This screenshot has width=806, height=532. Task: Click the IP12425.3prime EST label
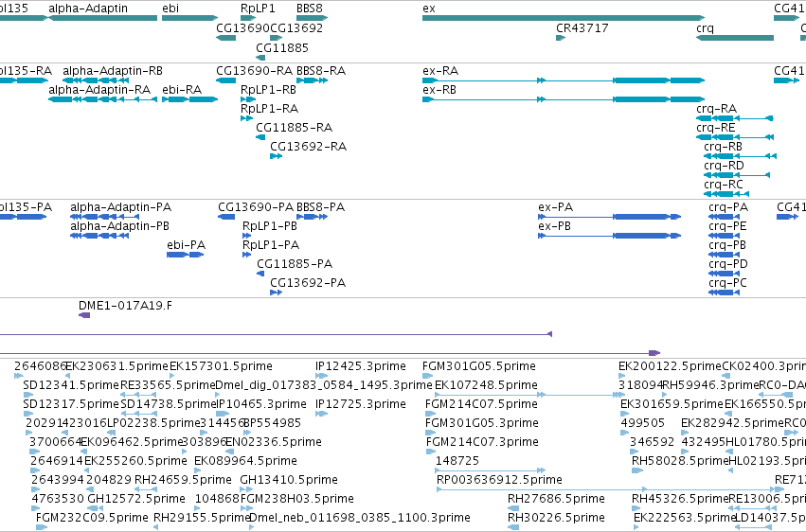361,366
